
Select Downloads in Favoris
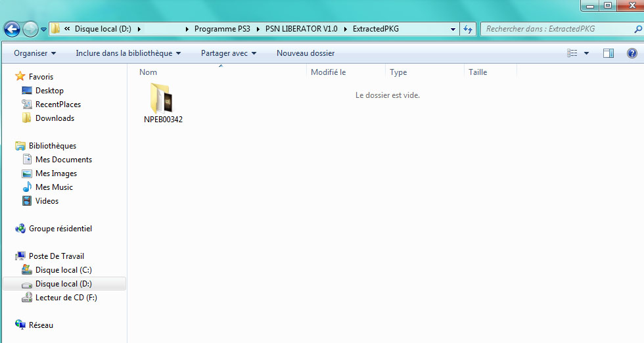[x=55, y=118]
